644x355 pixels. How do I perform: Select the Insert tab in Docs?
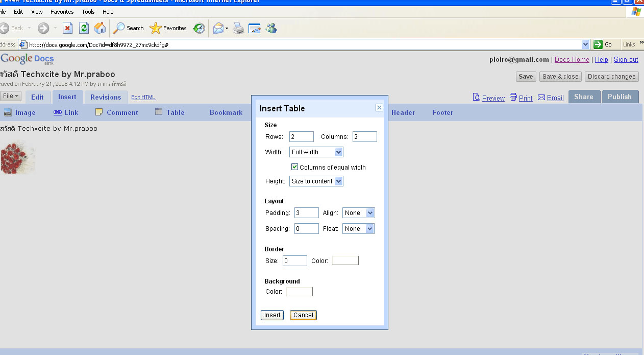pyautogui.click(x=67, y=97)
